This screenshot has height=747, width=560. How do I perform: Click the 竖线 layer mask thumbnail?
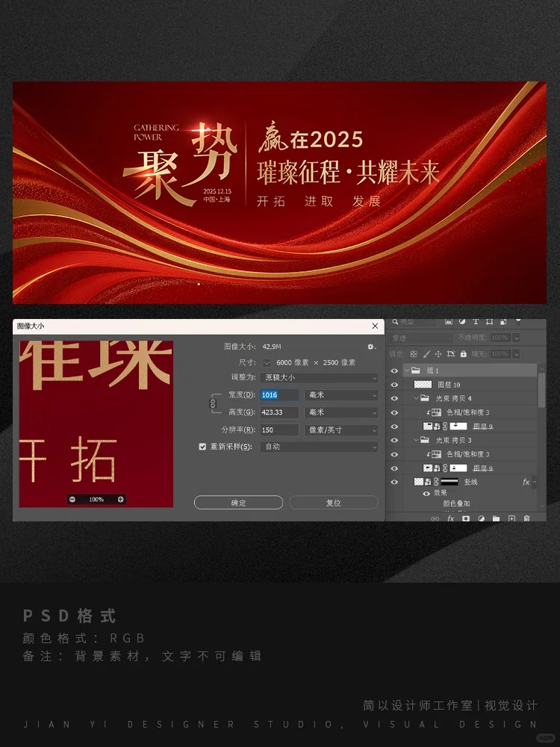[x=449, y=482]
